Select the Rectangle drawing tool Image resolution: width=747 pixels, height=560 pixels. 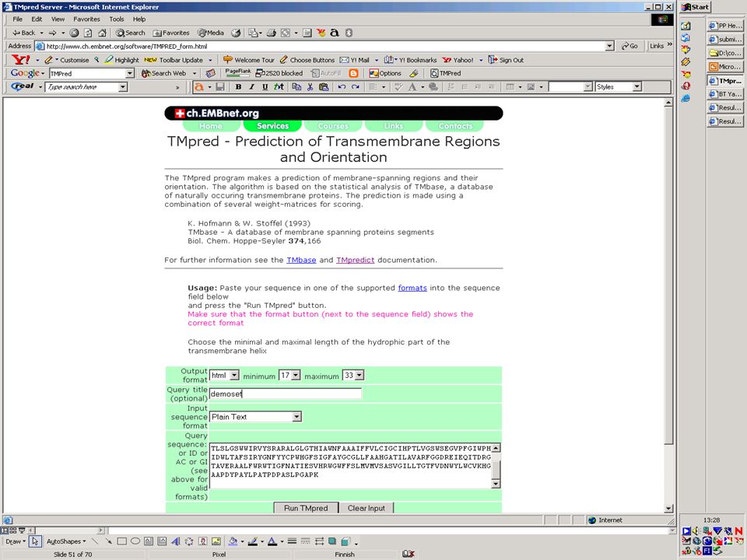[122, 541]
